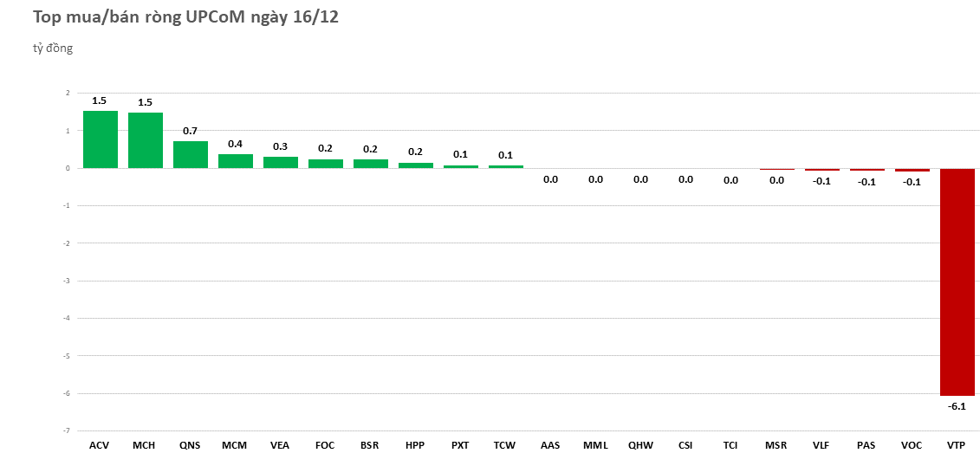Click the chart title 'Top mua/bán ròng UPCoM'
Image resolution: width=980 pixels, height=453 pixels.
click(185, 17)
